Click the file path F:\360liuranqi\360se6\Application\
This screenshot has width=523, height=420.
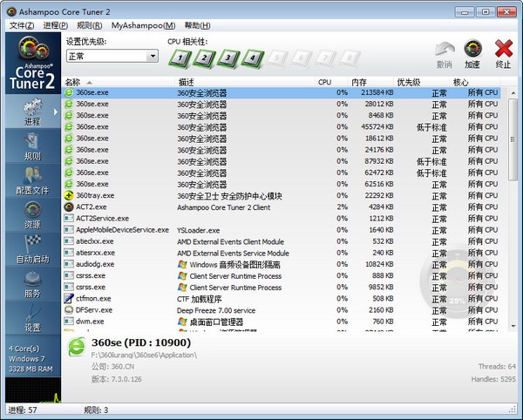[144, 356]
